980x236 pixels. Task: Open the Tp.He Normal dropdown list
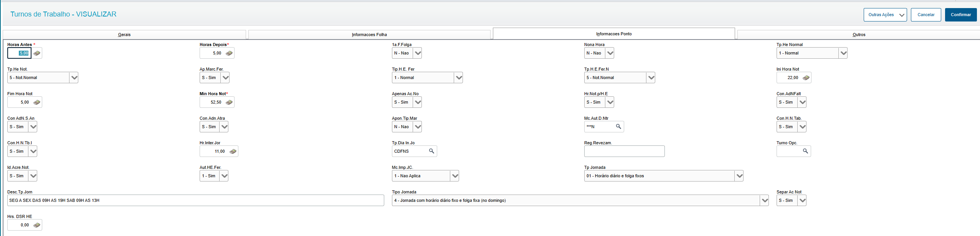pyautogui.click(x=843, y=53)
